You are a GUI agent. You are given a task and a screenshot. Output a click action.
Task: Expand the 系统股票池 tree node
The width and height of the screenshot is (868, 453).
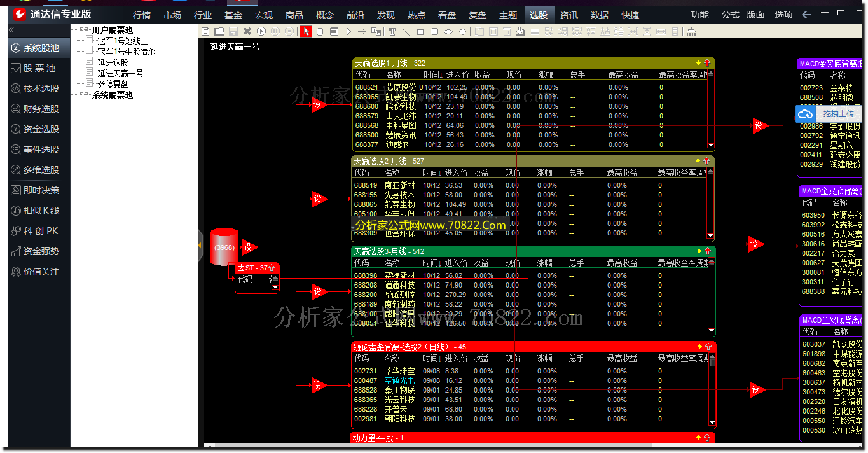pos(84,95)
